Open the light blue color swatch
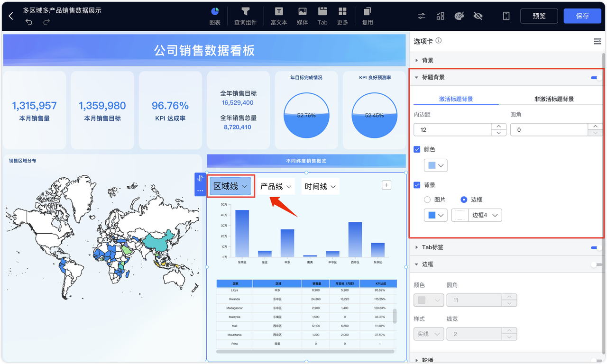 click(x=435, y=165)
